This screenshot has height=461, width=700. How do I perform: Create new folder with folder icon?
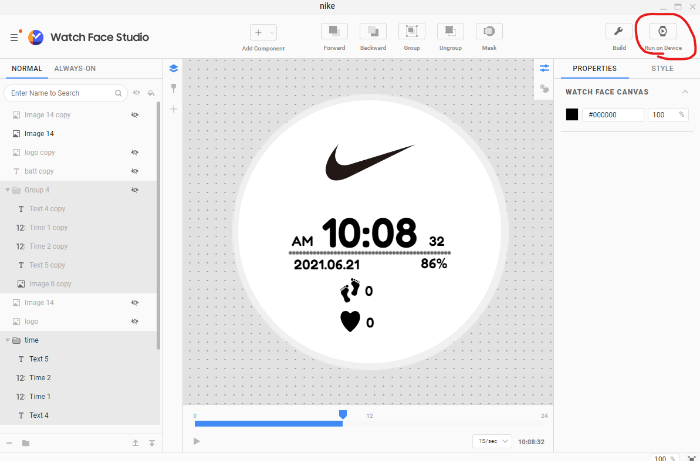[x=25, y=443]
